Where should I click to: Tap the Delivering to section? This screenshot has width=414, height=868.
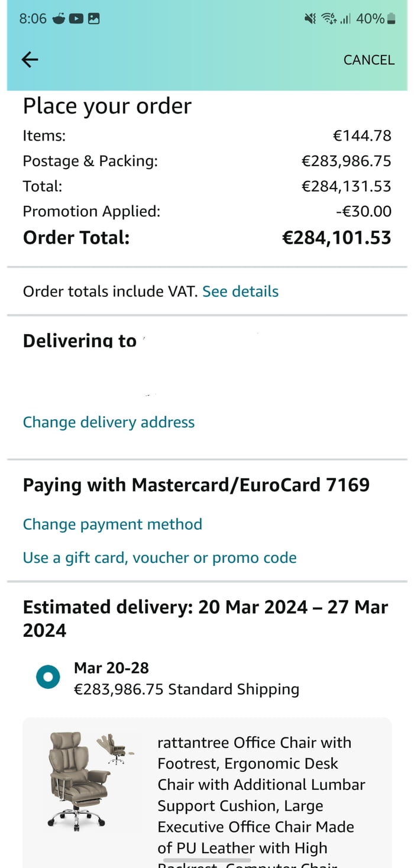click(80, 341)
